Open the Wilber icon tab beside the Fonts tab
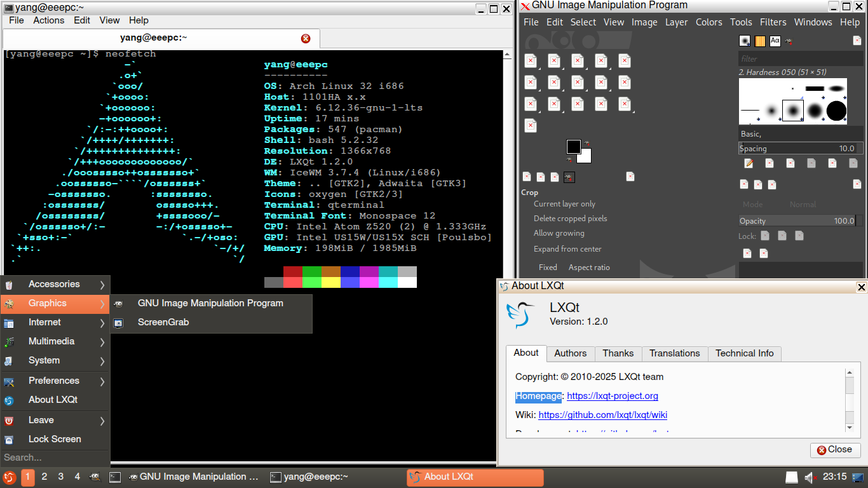Viewport: 868px width, 488px height. [789, 41]
